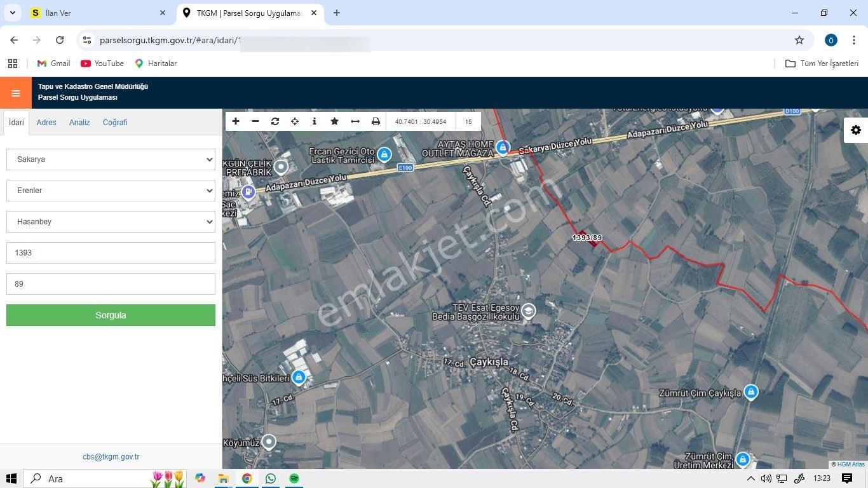Open Spotify from the taskbar
This screenshot has height=488, width=868.
tap(294, 478)
